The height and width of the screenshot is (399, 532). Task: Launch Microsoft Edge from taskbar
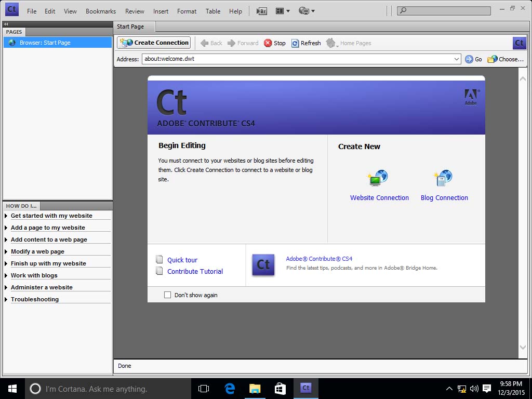pos(230,389)
